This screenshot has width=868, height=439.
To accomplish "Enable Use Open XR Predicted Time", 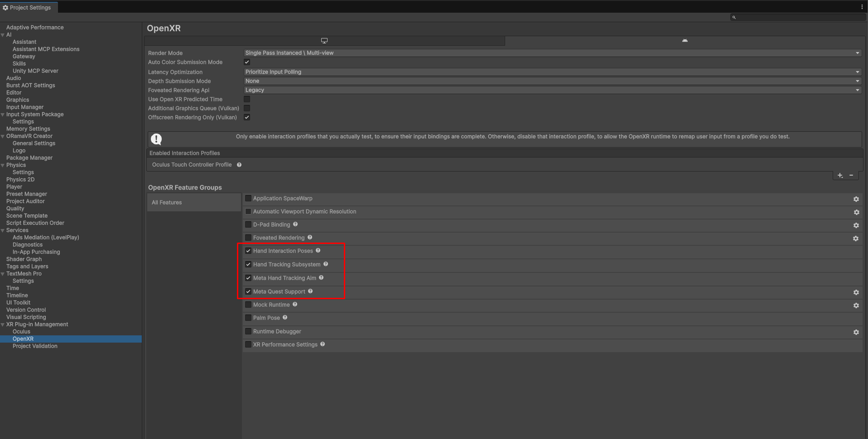I will click(x=247, y=99).
